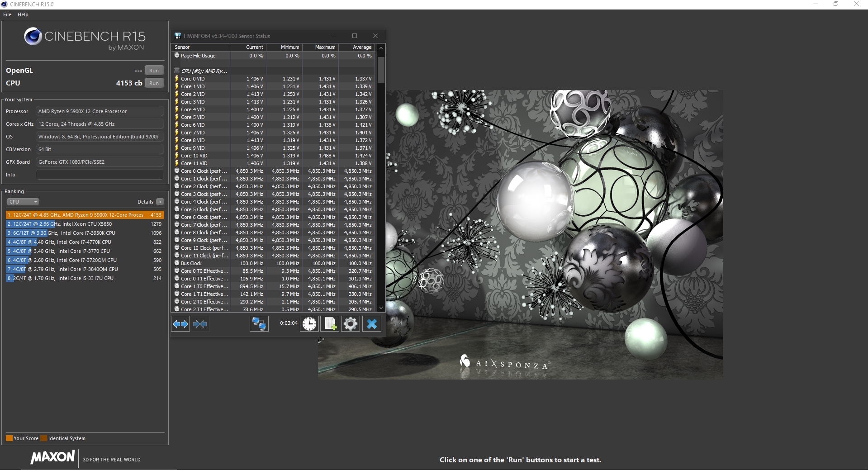The image size is (868, 470).
Task: Select the Intel Core i7-3770 ranking entry
Action: [x=85, y=251]
